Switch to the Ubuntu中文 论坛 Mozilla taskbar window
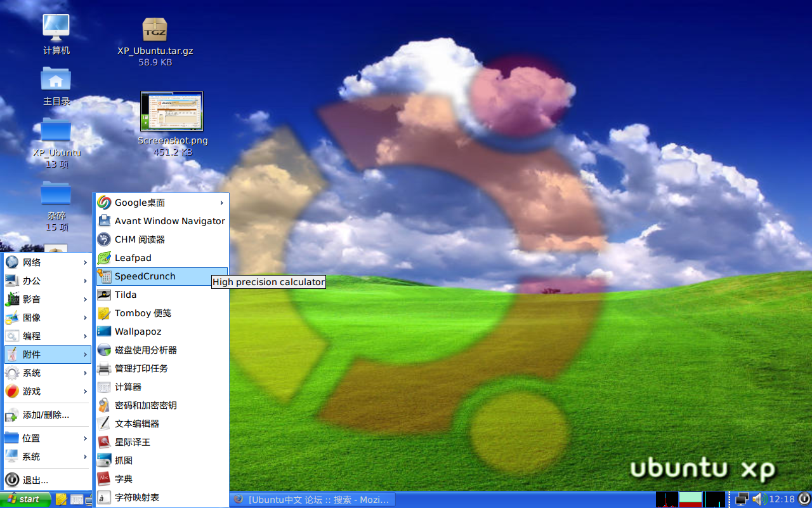Image resolution: width=812 pixels, height=508 pixels. point(312,499)
